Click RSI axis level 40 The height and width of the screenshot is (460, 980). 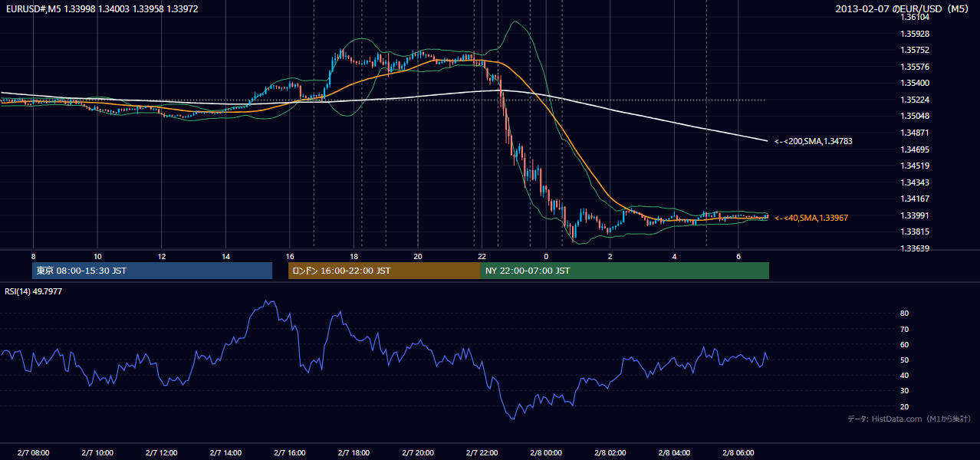coord(905,376)
